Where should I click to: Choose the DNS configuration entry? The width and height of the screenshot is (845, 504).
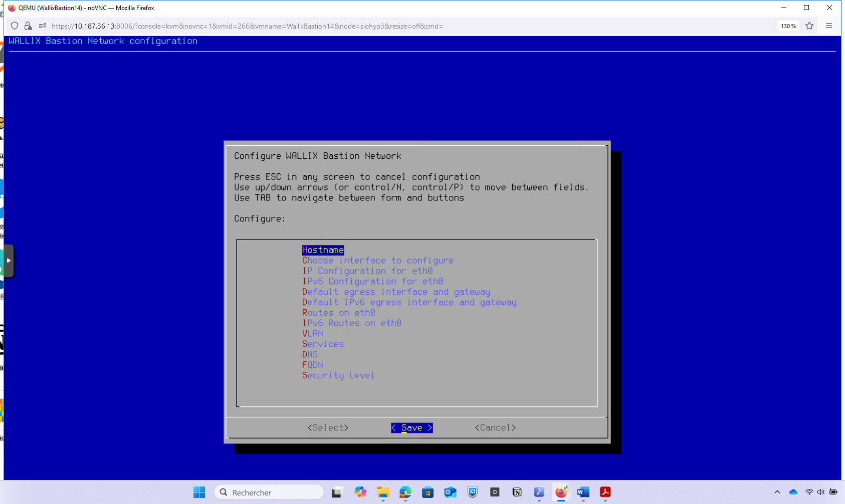pos(310,354)
